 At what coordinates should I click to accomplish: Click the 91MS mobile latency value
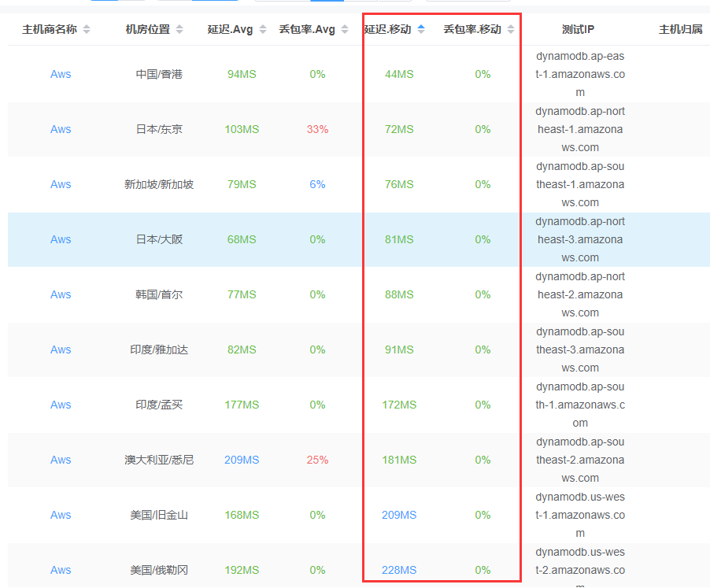pos(399,350)
